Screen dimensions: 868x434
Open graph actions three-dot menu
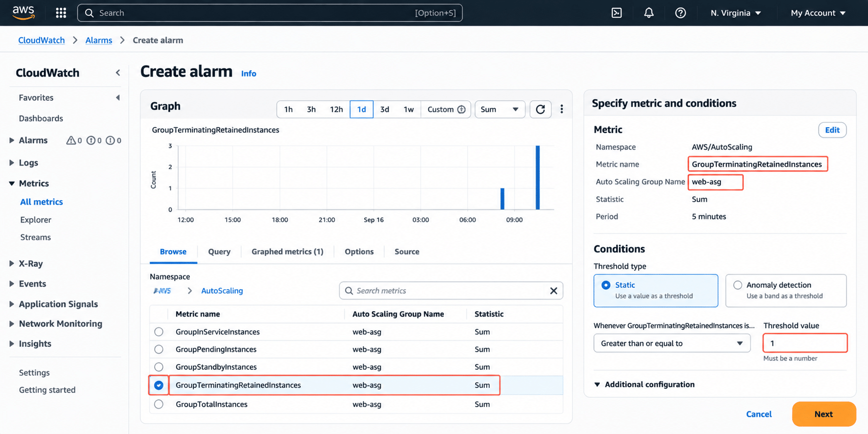pyautogui.click(x=562, y=109)
